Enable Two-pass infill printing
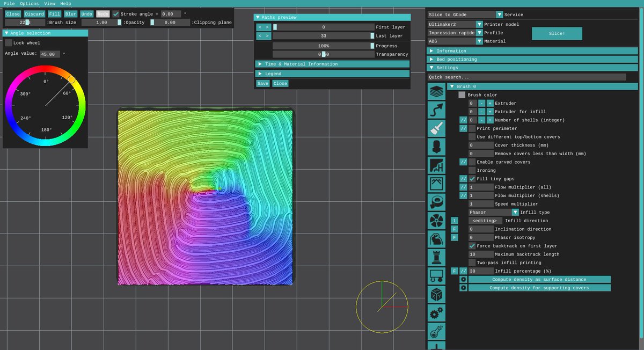The width and height of the screenshot is (644, 350). pos(472,262)
